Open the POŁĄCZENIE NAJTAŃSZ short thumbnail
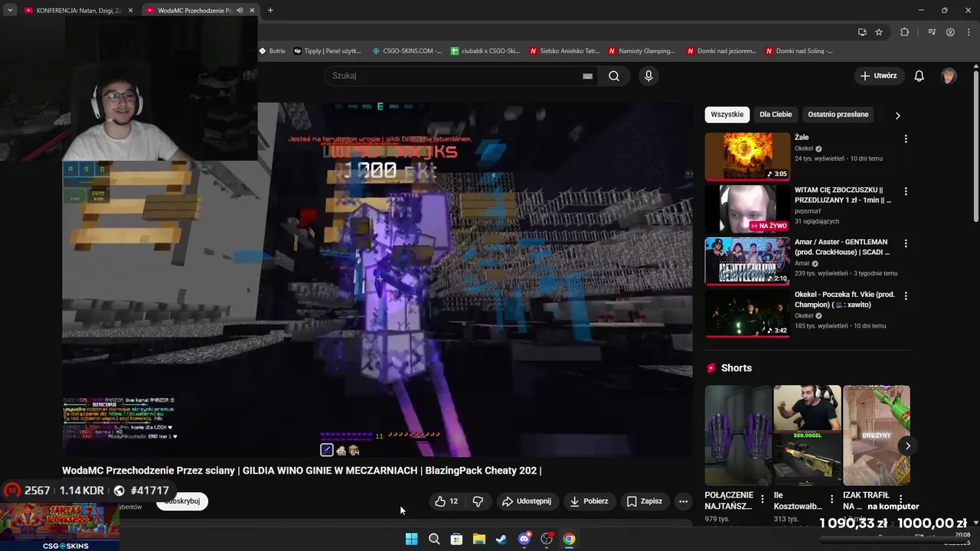The width and height of the screenshot is (980, 551). (738, 435)
